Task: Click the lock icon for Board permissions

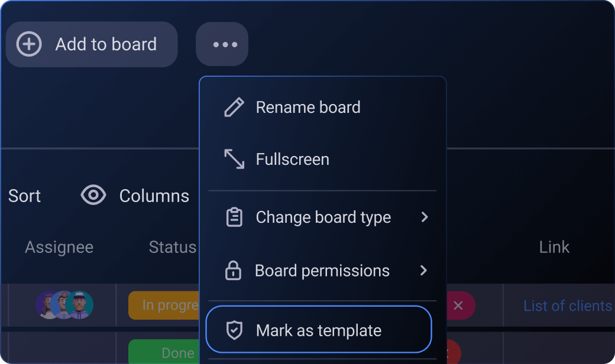Action: (x=234, y=271)
